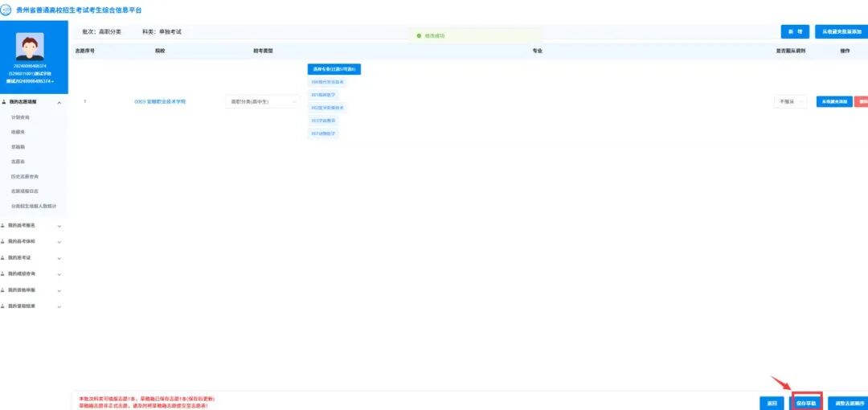This screenshot has width=868, height=410.
Task: Click the blue 选择专业 button
Action: tap(334, 69)
